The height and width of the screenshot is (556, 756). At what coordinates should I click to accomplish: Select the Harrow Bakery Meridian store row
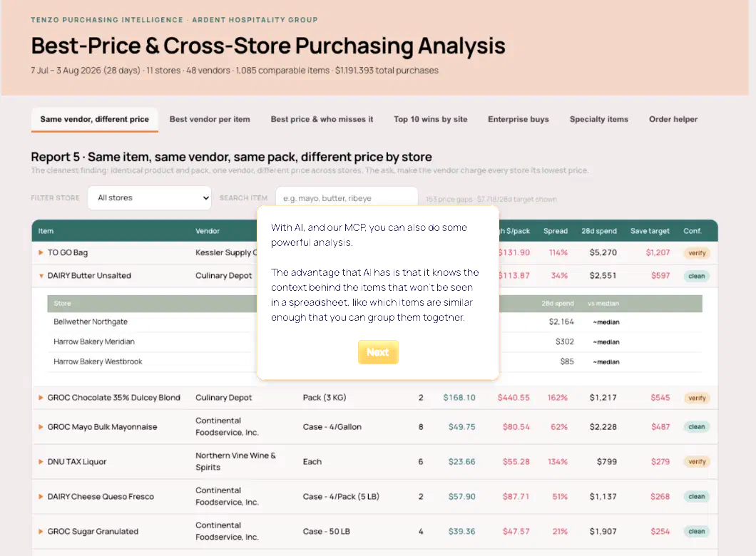click(x=374, y=341)
